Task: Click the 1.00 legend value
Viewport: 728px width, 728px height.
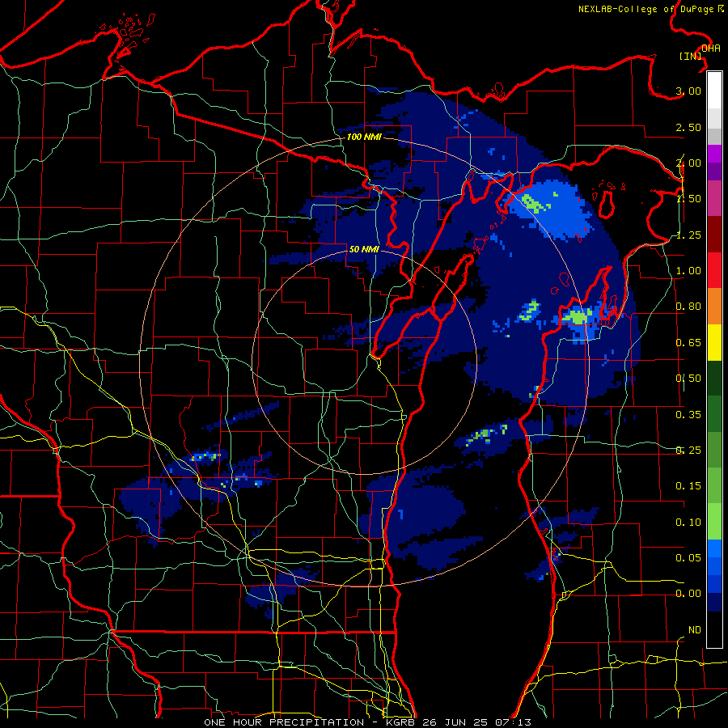Action: (x=688, y=271)
